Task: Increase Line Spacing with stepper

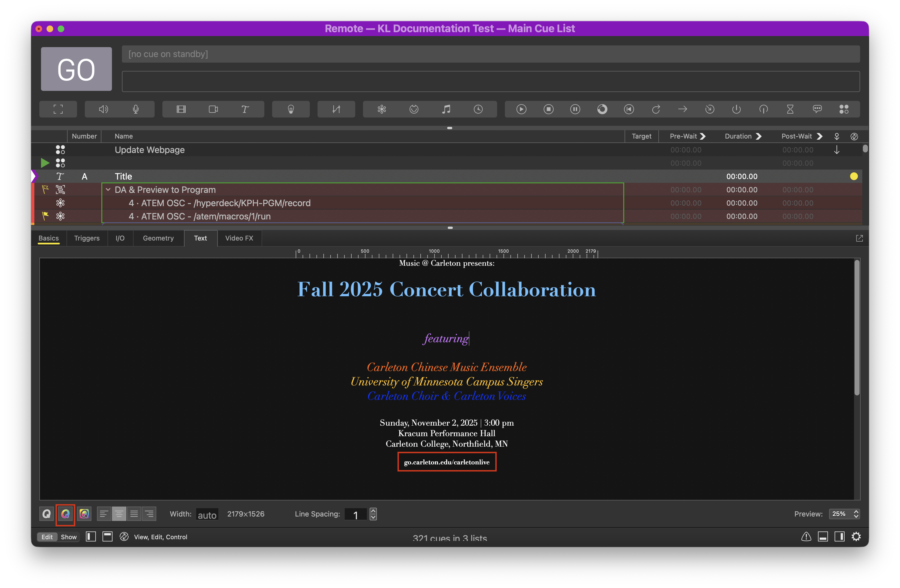Action: [373, 510]
